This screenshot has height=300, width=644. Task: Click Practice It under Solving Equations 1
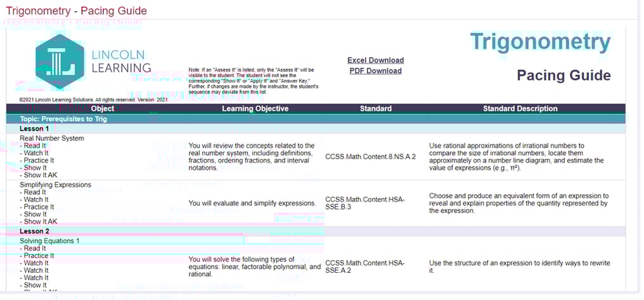39,256
